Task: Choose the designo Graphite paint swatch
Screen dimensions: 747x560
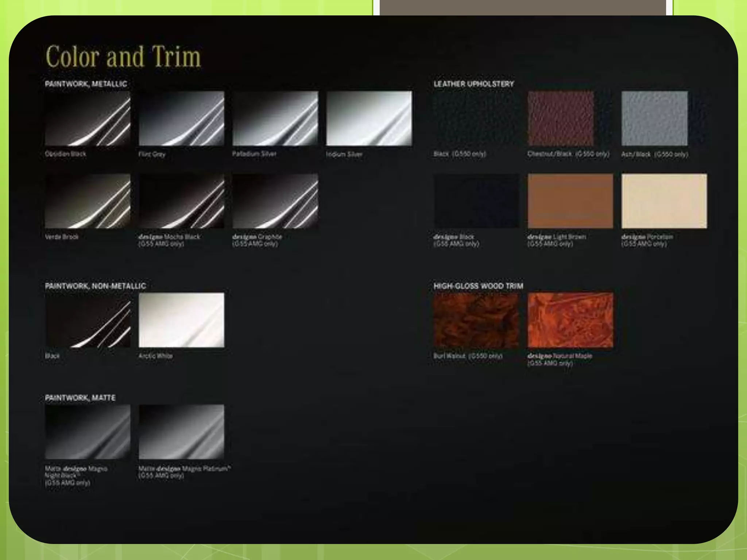Action: [275, 201]
